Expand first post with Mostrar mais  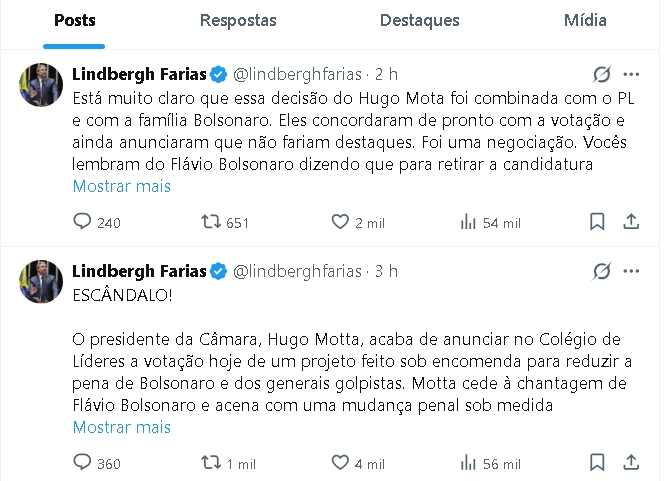point(122,186)
